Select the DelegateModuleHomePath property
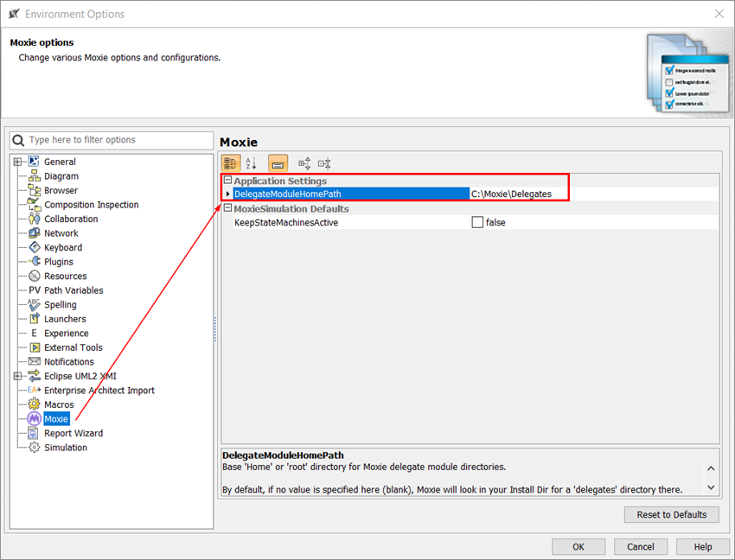The image size is (735, 560). click(x=351, y=194)
